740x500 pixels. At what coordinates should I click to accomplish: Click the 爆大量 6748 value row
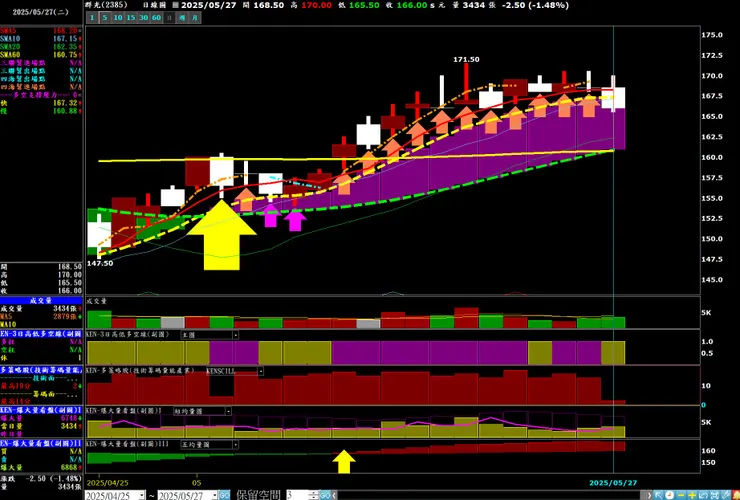[x=41, y=418]
